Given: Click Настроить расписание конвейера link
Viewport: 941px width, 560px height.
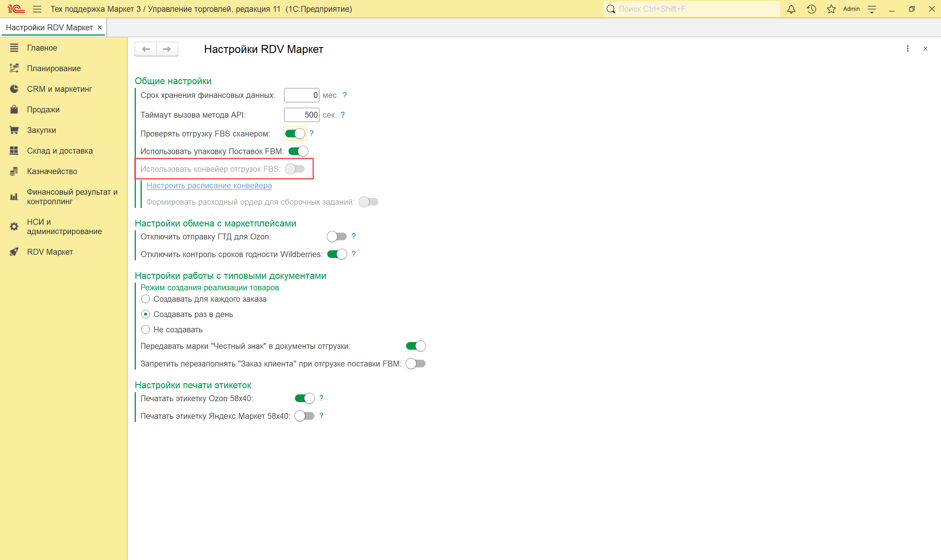Looking at the screenshot, I should (x=209, y=185).
